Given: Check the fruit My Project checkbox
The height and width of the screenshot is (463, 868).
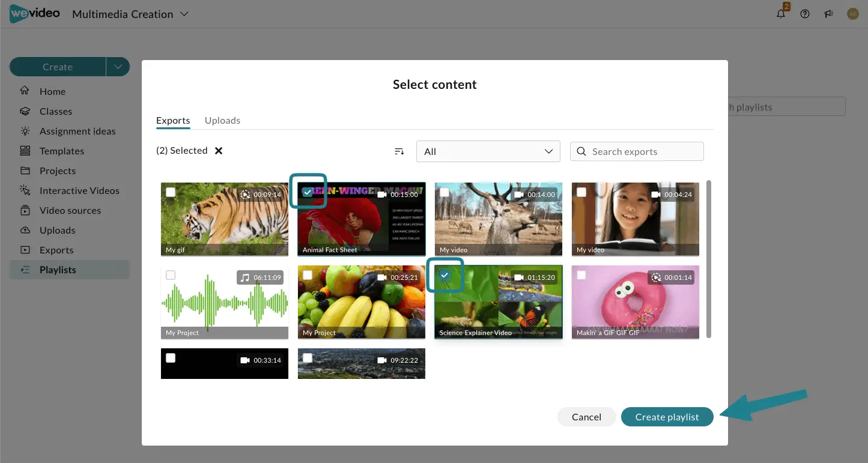Looking at the screenshot, I should [308, 275].
